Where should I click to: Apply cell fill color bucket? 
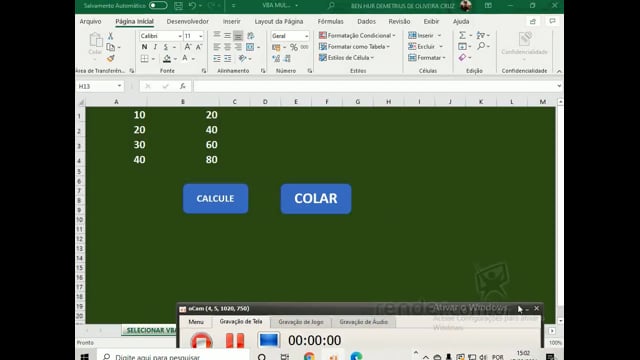pyautogui.click(x=167, y=59)
